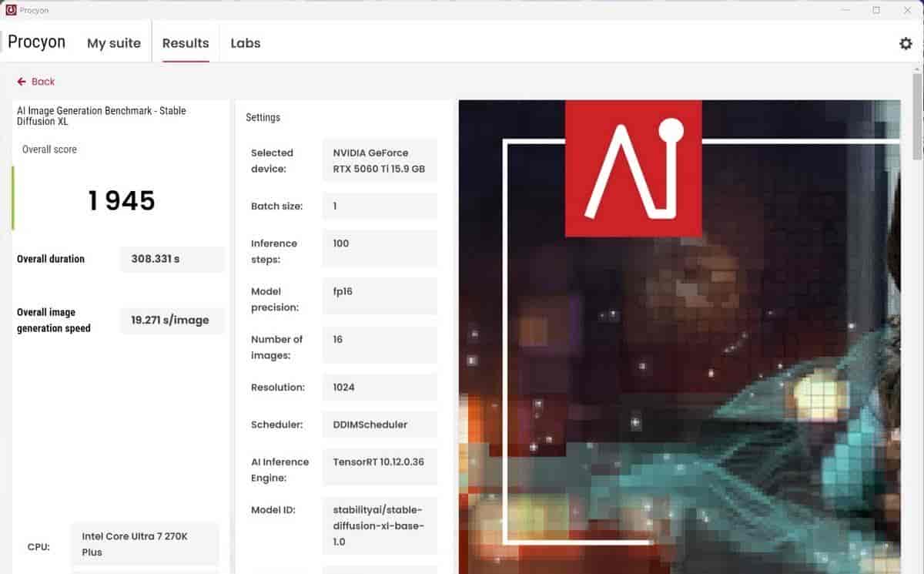This screenshot has width=924, height=574.
Task: Open the My suite tab
Action: [114, 43]
